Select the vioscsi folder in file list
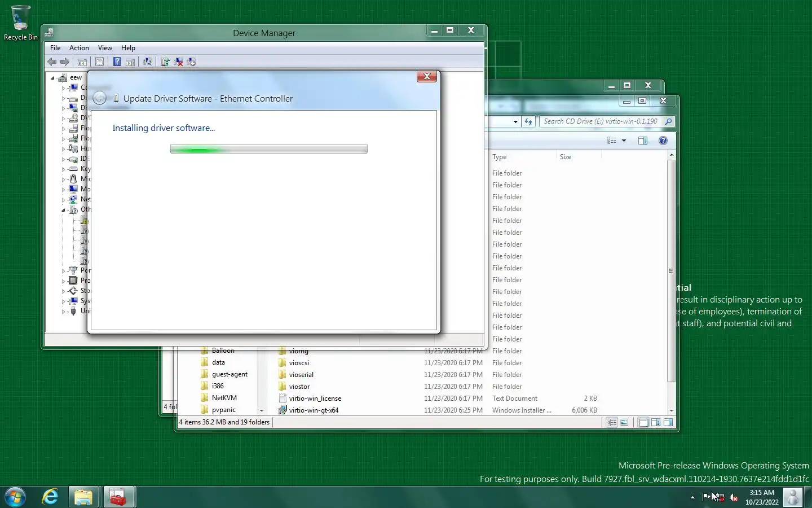Viewport: 812px width, 508px height. click(x=294, y=363)
